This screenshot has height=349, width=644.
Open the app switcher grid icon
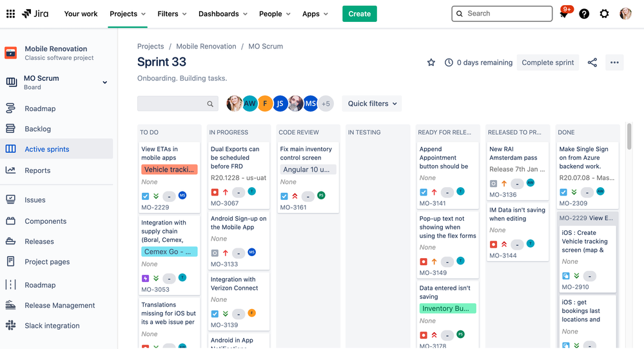pos(11,14)
